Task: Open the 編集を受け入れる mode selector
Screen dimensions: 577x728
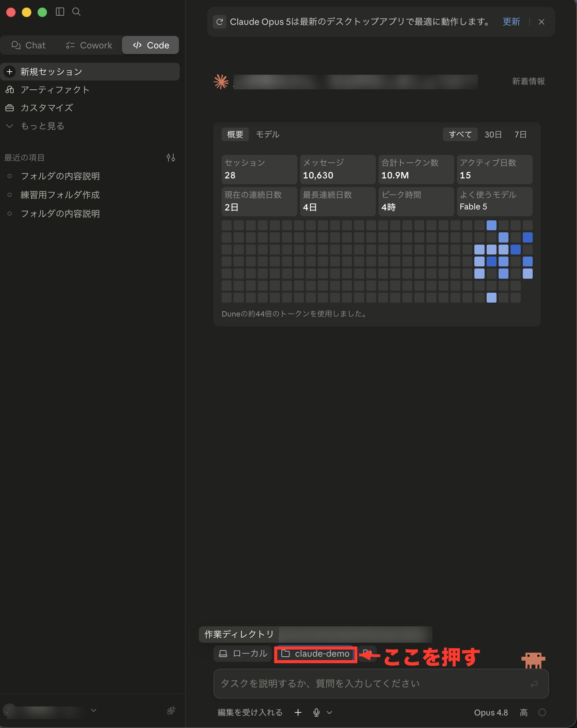Action: pyautogui.click(x=250, y=712)
